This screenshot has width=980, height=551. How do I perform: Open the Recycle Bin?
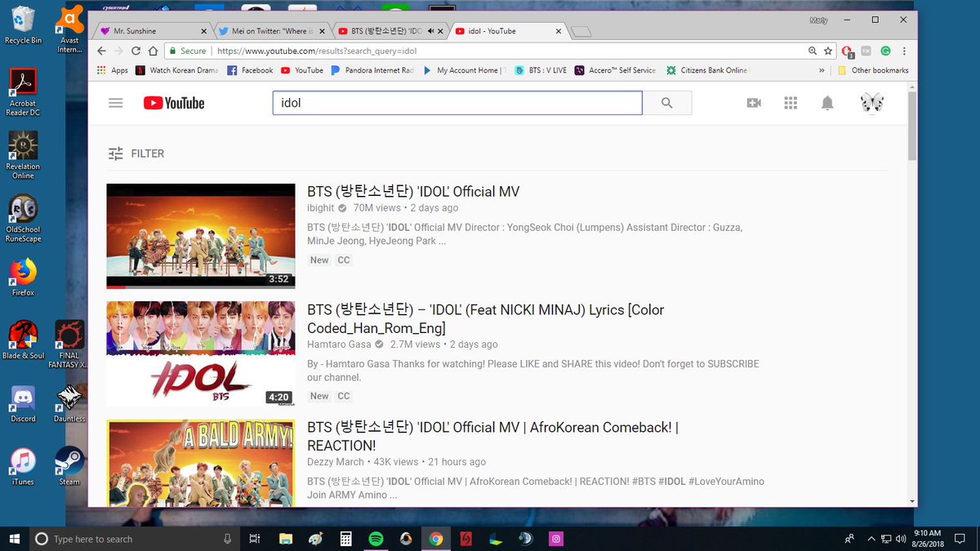coord(23,24)
